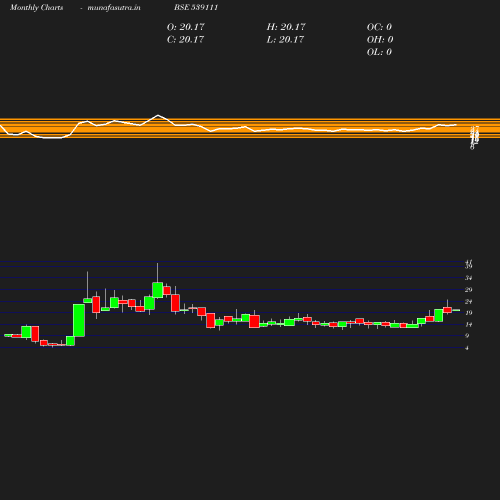Click the "munafasutra.in" site label
This screenshot has width=500, height=500.
click(114, 7)
